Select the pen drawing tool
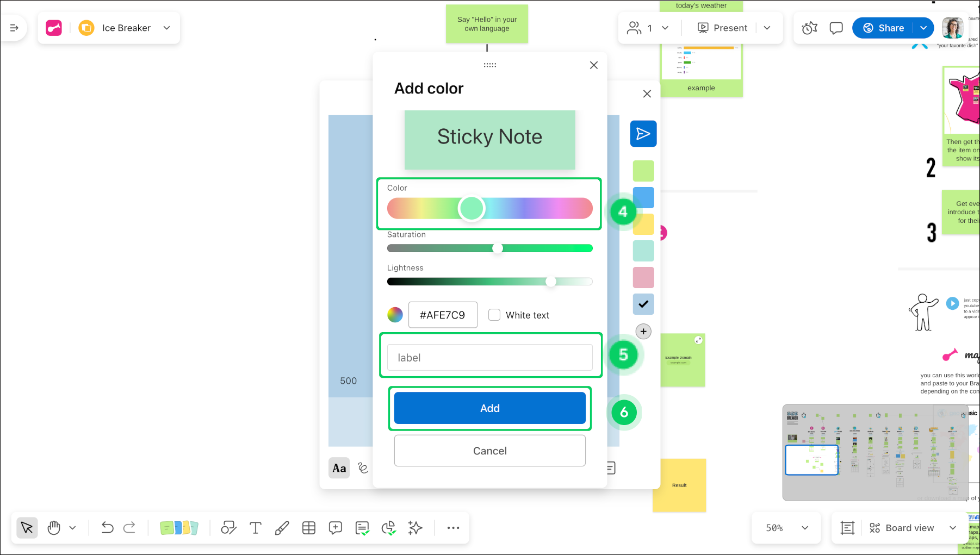The height and width of the screenshot is (555, 980). pyautogui.click(x=282, y=528)
